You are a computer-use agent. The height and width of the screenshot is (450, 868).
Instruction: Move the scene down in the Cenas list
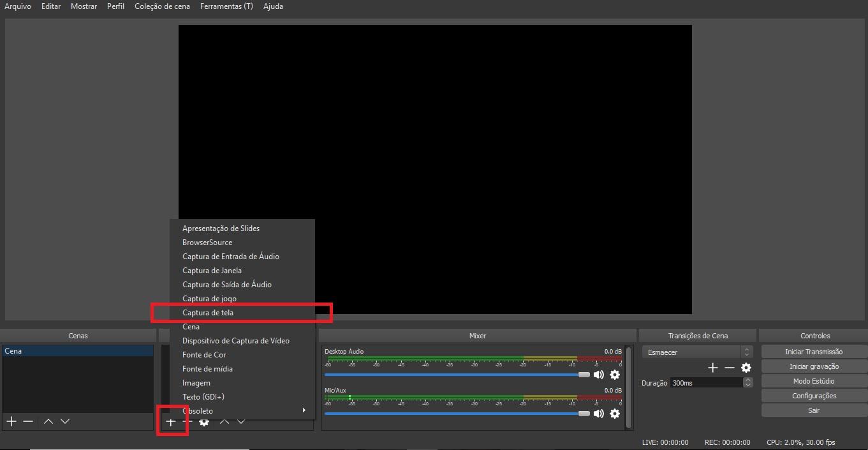tap(64, 421)
